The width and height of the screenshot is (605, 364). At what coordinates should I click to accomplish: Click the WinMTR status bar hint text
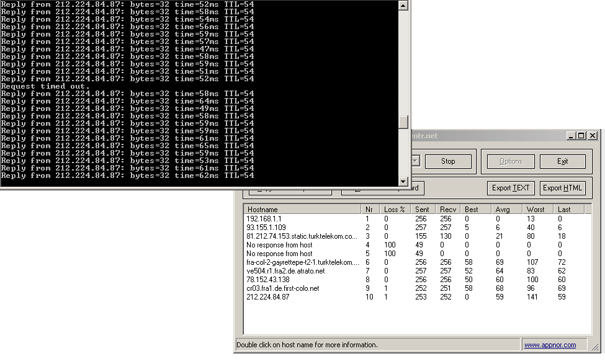307,345
